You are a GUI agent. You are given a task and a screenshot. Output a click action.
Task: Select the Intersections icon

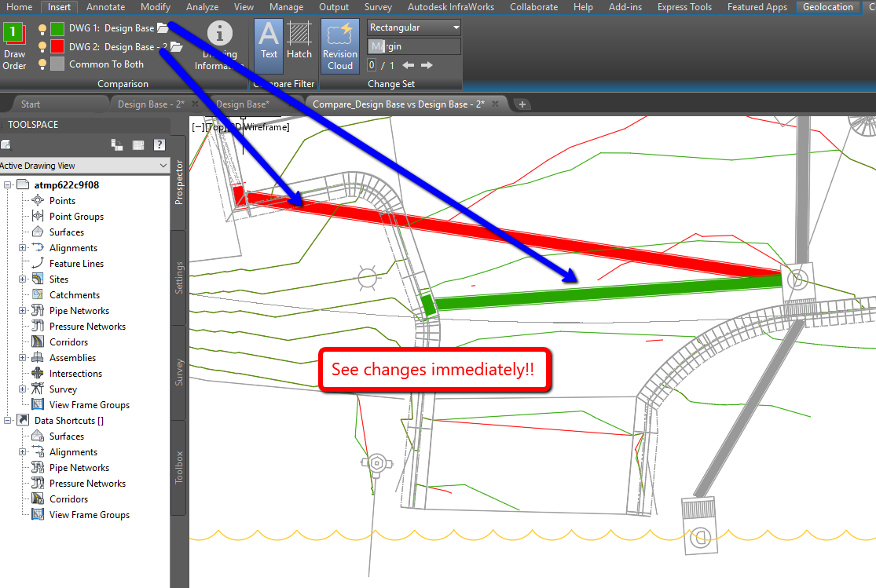click(x=38, y=373)
